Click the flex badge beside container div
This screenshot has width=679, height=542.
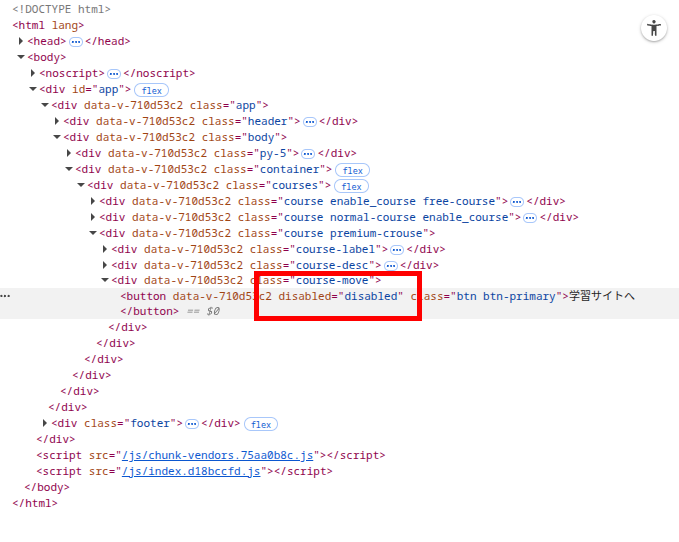[352, 170]
